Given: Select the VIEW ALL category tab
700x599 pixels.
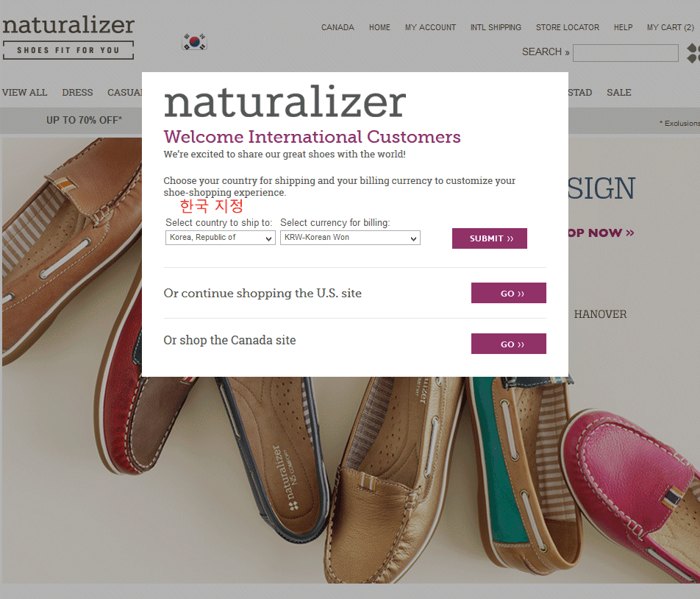Looking at the screenshot, I should point(24,93).
